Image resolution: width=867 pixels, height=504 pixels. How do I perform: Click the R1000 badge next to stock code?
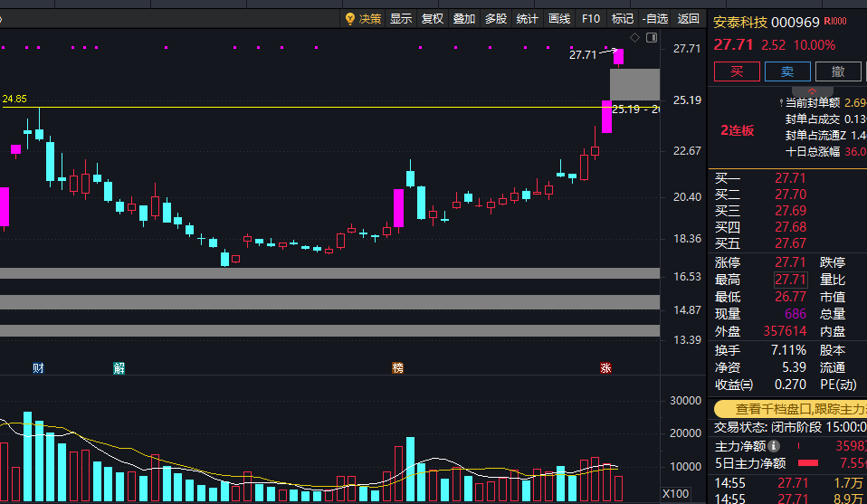[x=835, y=21]
